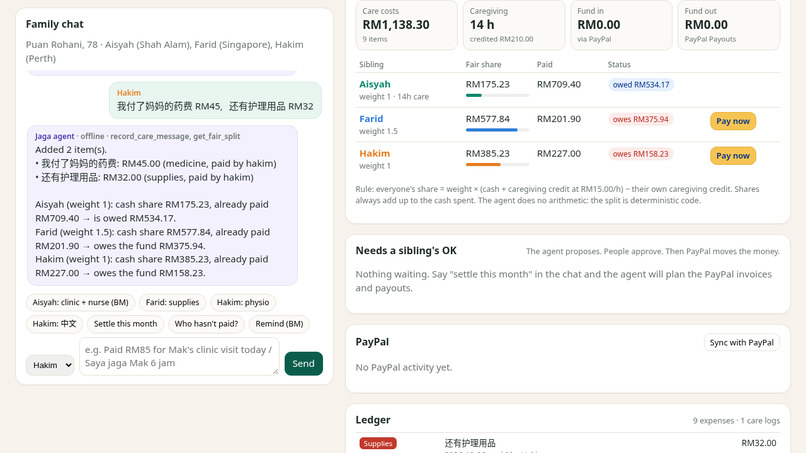
Task: Click Hakim's orange fair share progress bar
Action: pyautogui.click(x=497, y=165)
